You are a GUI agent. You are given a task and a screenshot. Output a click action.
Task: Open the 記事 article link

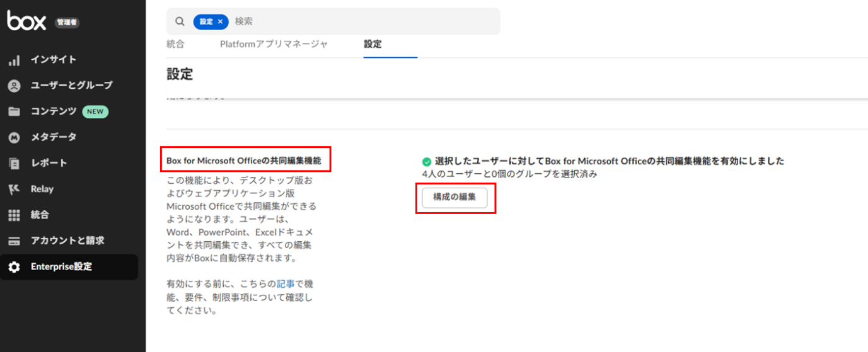[x=285, y=284]
